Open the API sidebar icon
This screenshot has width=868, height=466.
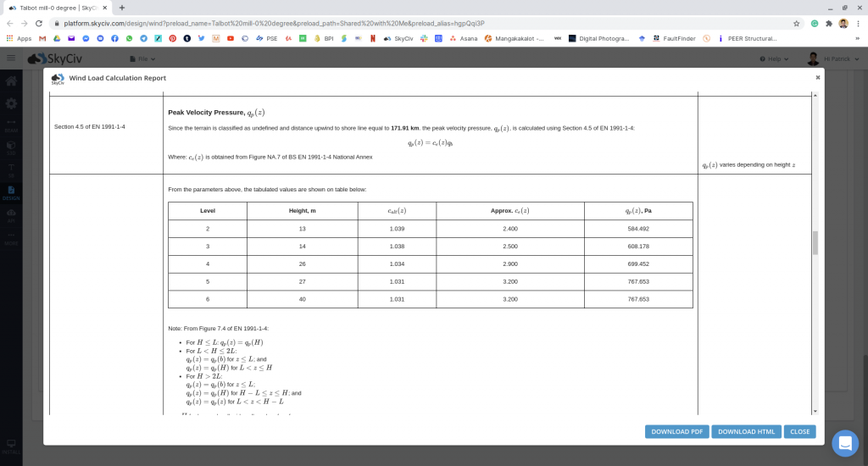point(11,214)
